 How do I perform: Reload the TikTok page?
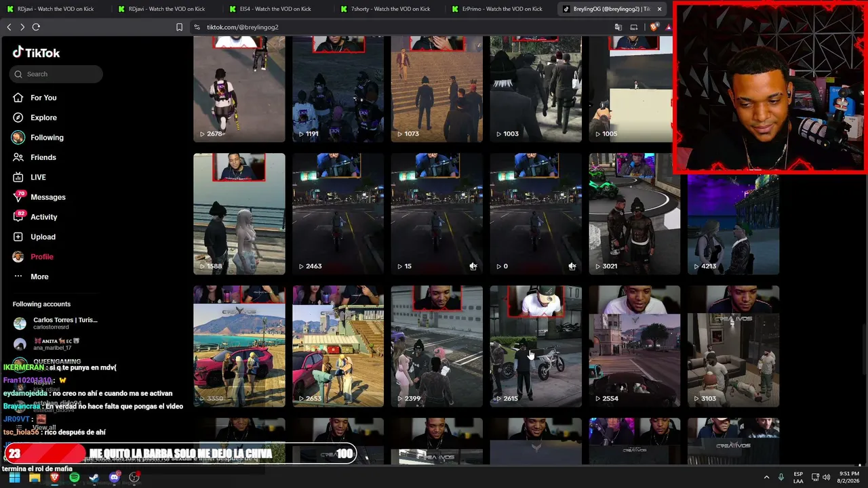point(36,27)
